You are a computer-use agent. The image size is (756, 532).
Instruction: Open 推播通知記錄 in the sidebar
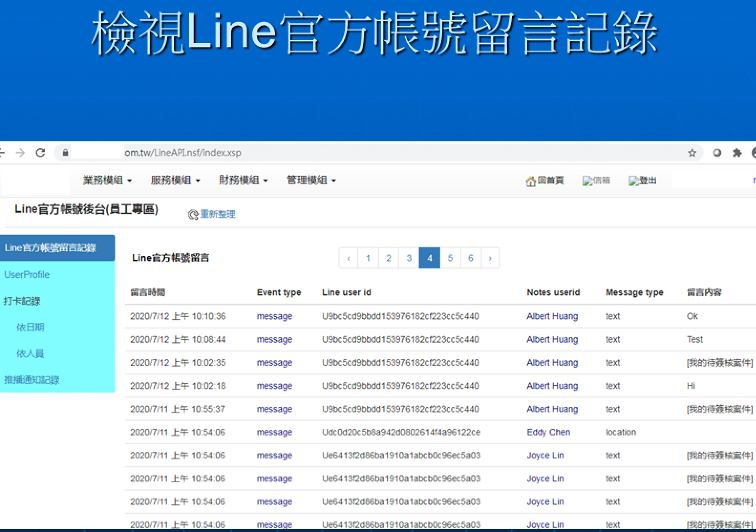[x=32, y=380]
